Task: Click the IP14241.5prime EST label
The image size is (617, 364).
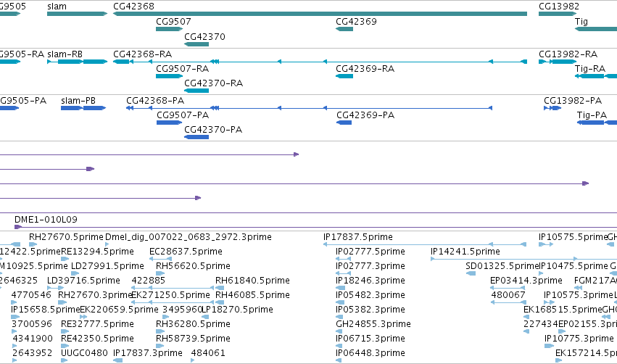Action: (465, 252)
